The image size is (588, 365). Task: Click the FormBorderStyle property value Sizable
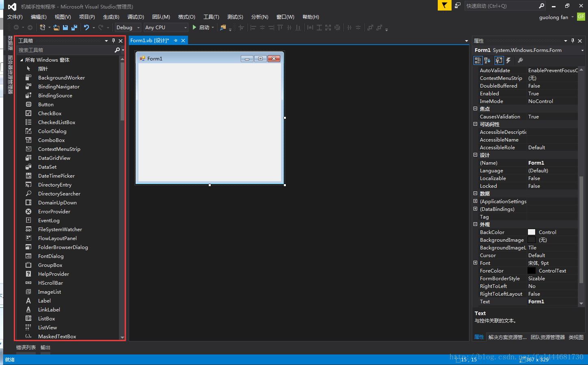tap(536, 278)
